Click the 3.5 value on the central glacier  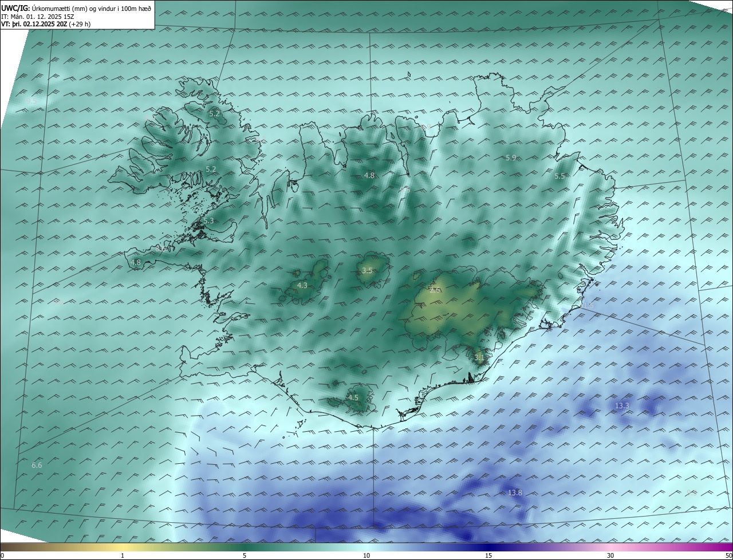pos(367,271)
